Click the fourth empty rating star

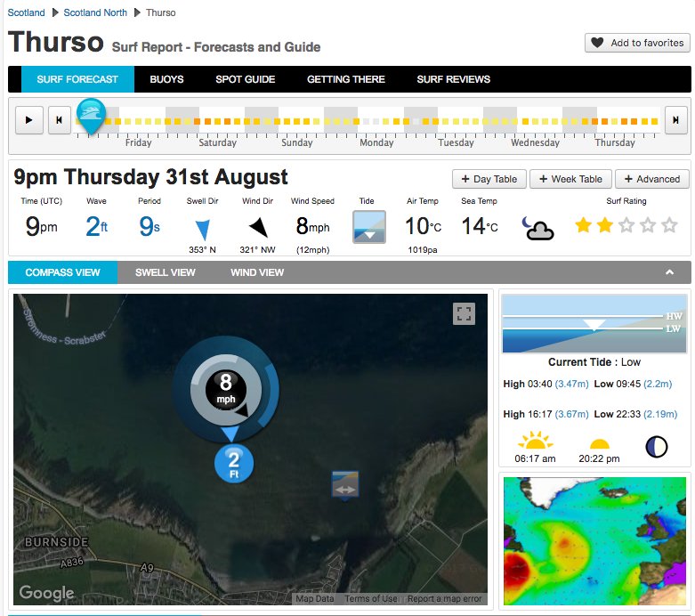click(x=648, y=225)
